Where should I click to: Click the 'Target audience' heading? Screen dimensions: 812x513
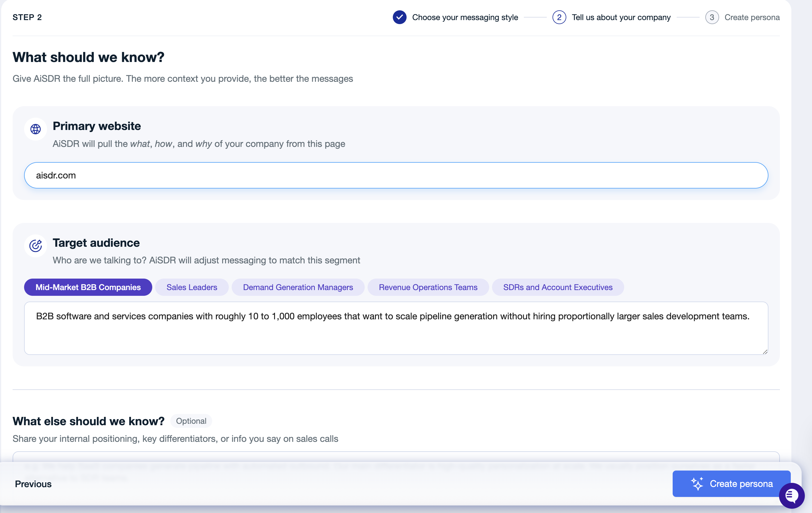coord(96,243)
